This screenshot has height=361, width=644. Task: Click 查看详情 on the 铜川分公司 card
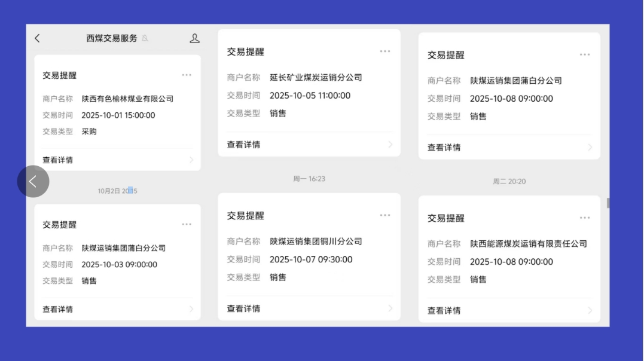coord(243,309)
